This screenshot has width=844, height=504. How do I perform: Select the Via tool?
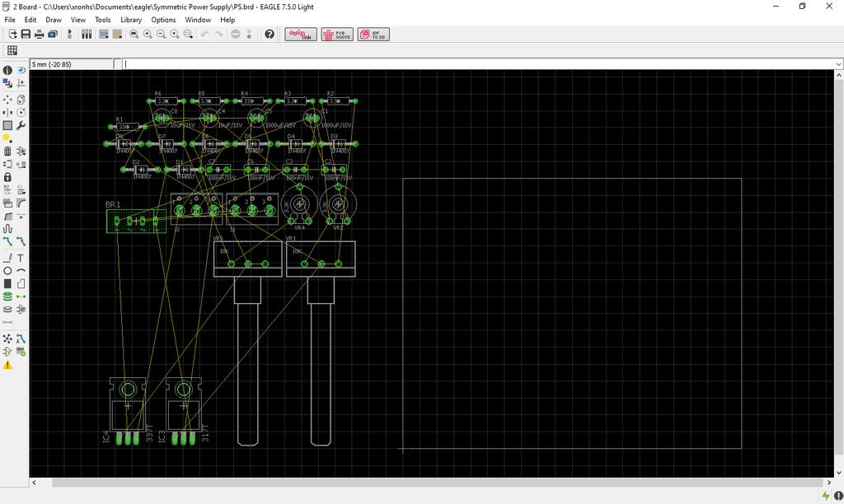(x=7, y=296)
